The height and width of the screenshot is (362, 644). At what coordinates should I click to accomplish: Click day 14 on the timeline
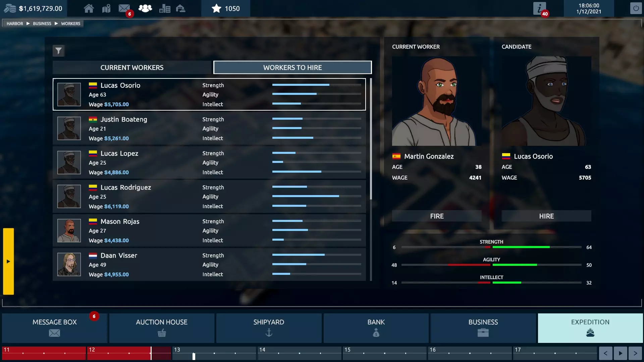[299, 353]
